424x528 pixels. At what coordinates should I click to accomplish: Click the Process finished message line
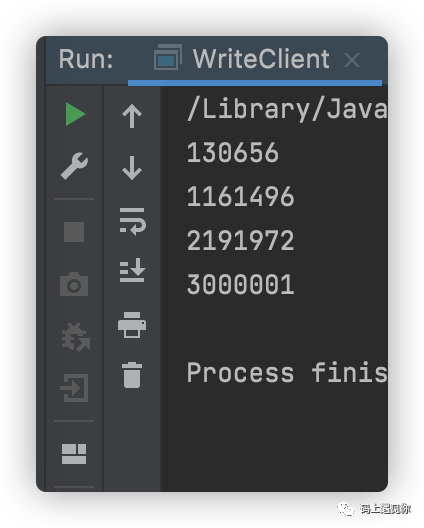pos(287,372)
